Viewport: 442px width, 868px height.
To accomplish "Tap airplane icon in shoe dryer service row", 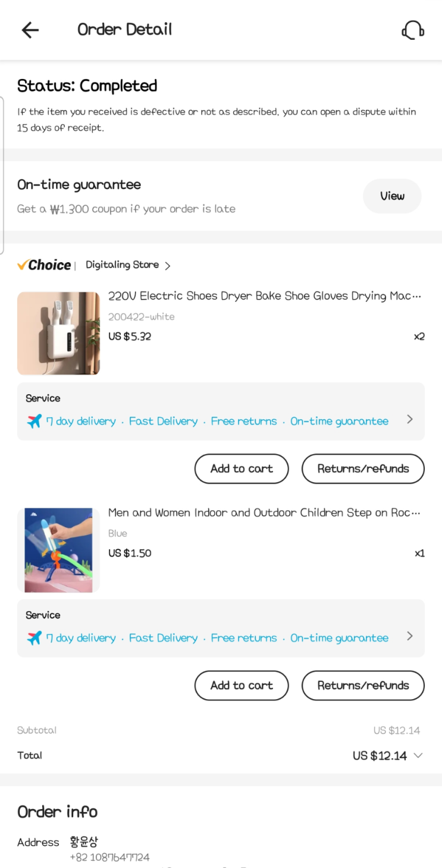I will (x=35, y=422).
